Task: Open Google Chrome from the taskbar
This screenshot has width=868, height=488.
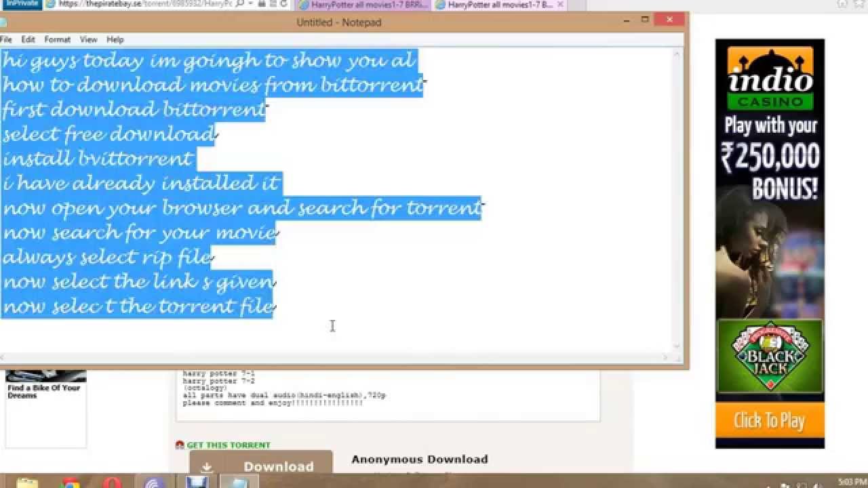Action: coord(69,483)
